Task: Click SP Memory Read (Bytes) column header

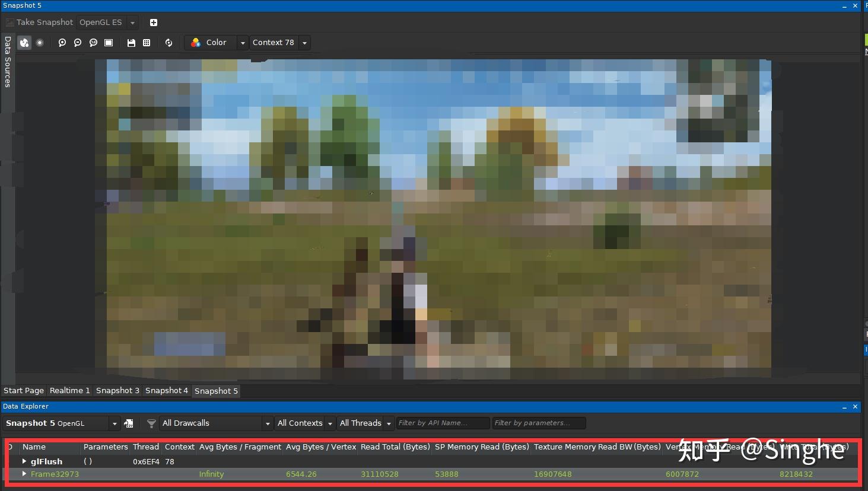Action: (482, 447)
